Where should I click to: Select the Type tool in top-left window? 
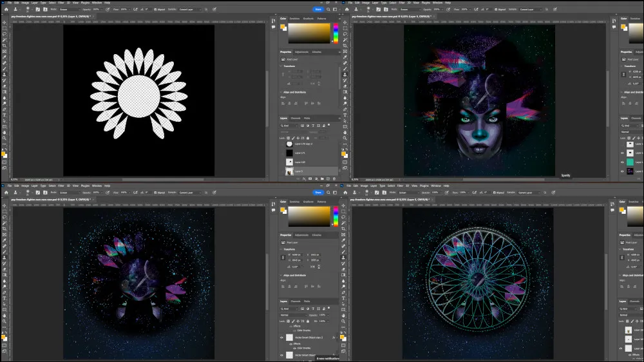point(5,115)
